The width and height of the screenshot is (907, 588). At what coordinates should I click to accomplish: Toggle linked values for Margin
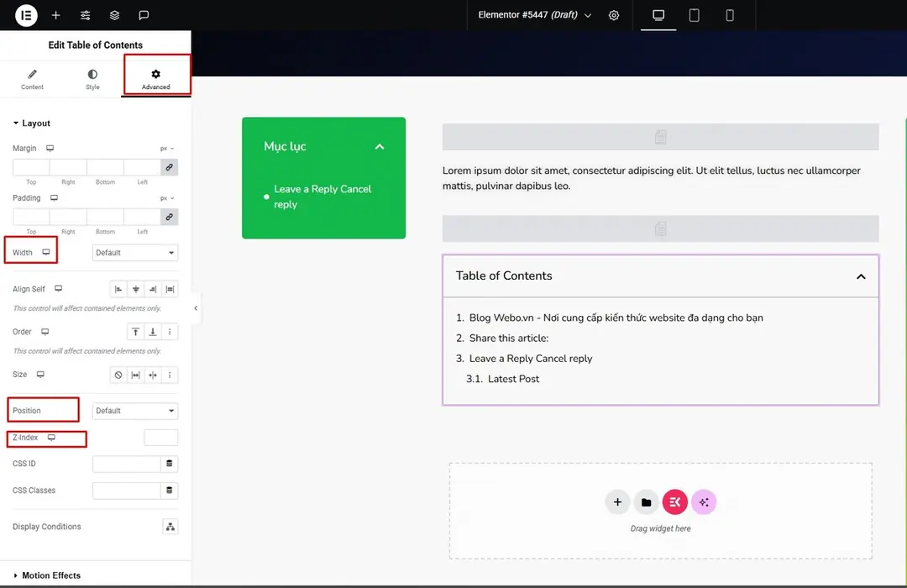click(x=169, y=167)
